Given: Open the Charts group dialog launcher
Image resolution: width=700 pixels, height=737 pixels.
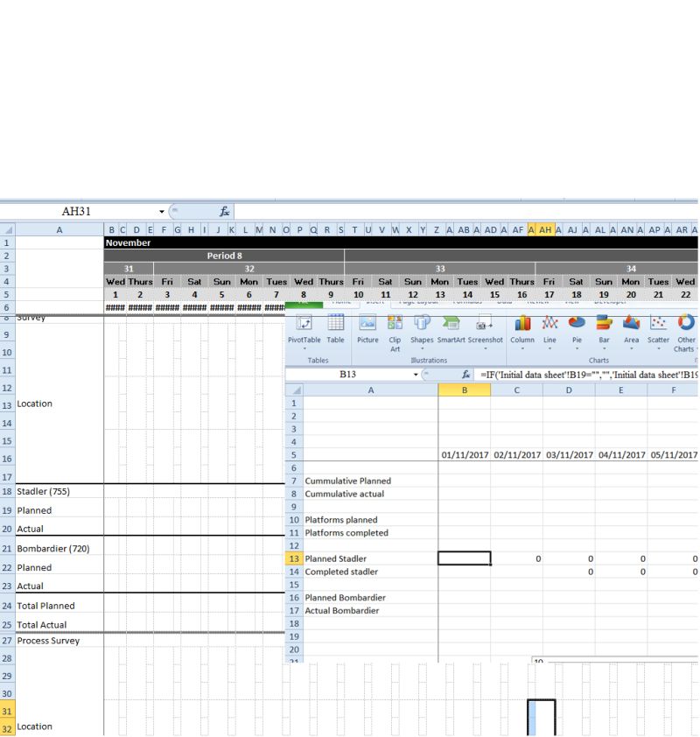Looking at the screenshot, I should point(697,361).
